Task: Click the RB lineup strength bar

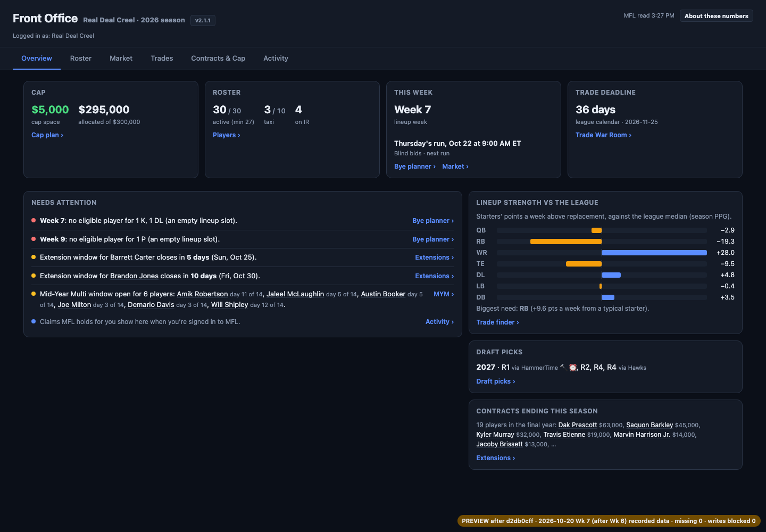Action: (566, 242)
